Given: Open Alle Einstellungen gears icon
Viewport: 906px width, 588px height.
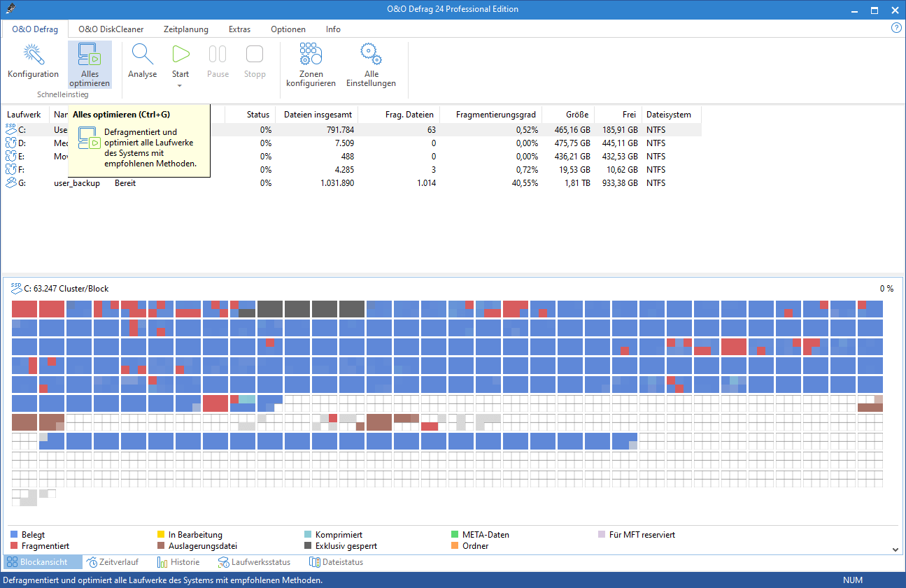Looking at the screenshot, I should click(371, 55).
